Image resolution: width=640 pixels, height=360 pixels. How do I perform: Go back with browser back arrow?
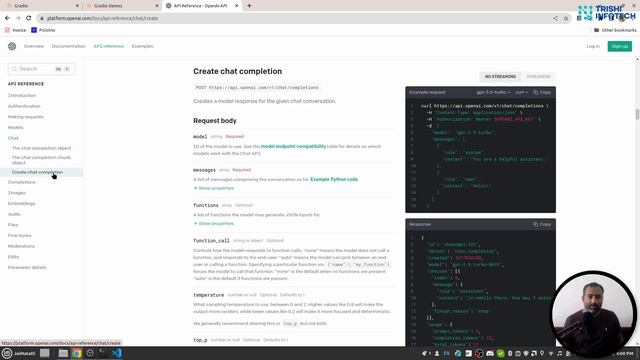tap(7, 18)
